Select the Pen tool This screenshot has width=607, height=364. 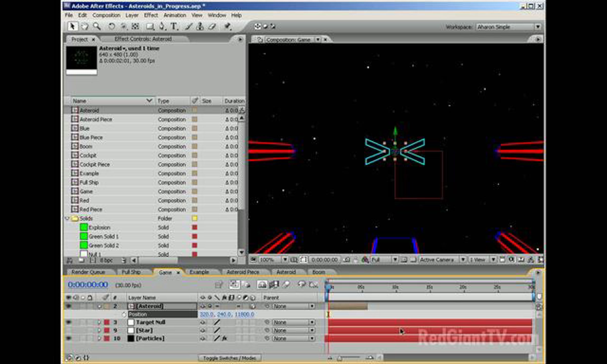(162, 26)
